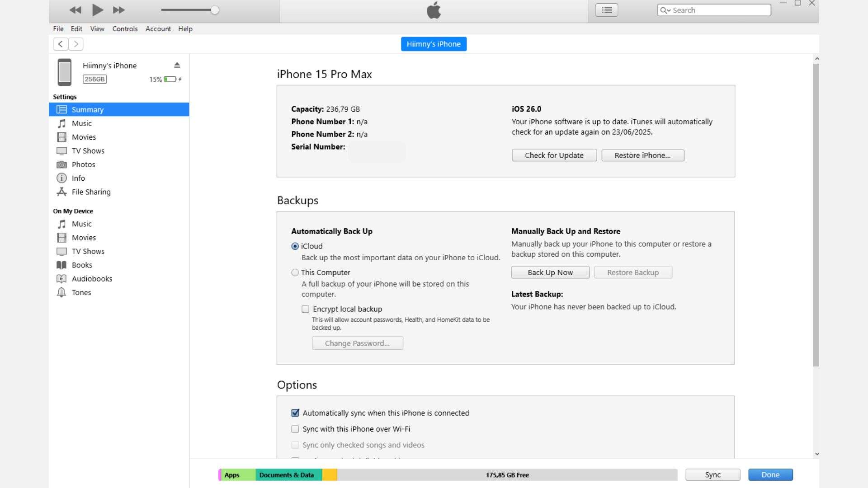This screenshot has width=868, height=488.
Task: Check Sync with this iPhone over Wi-Fi
Action: click(x=295, y=429)
